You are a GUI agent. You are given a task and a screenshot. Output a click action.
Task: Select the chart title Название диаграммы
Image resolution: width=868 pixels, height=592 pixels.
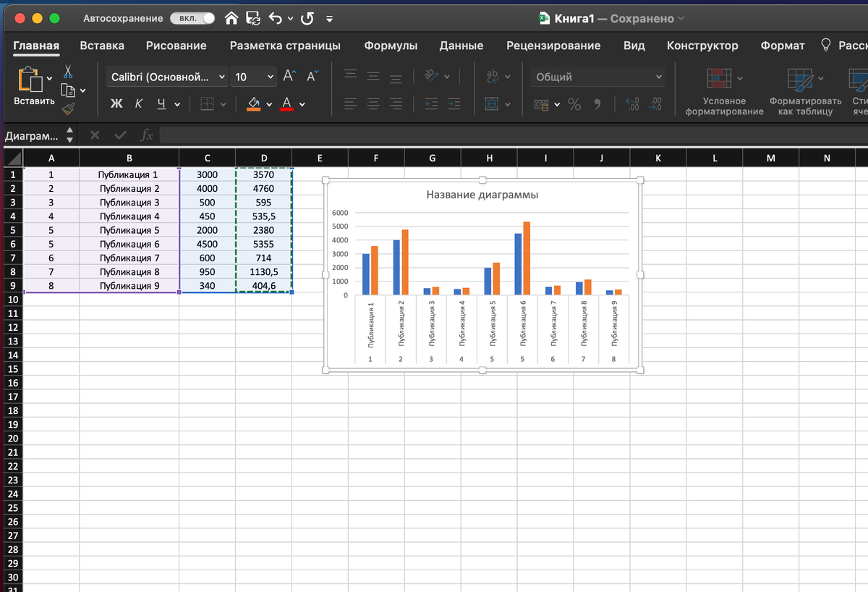click(482, 195)
